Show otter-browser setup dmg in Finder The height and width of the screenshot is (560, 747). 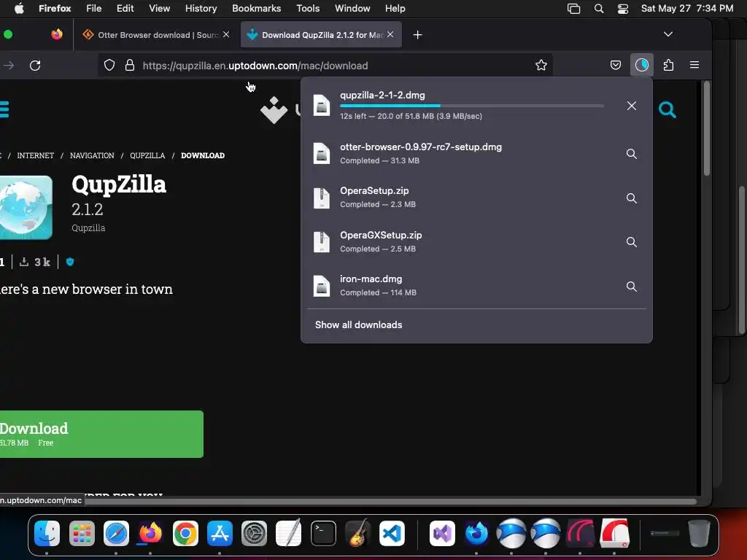tap(631, 154)
